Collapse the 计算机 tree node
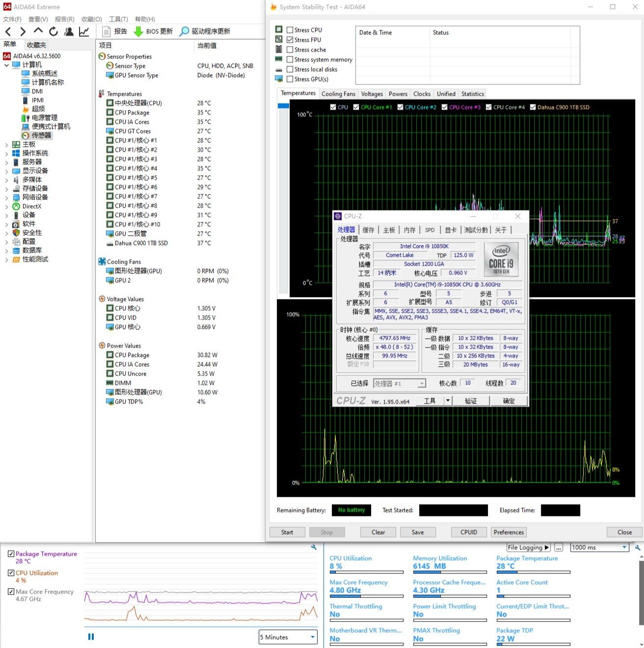 coord(6,65)
